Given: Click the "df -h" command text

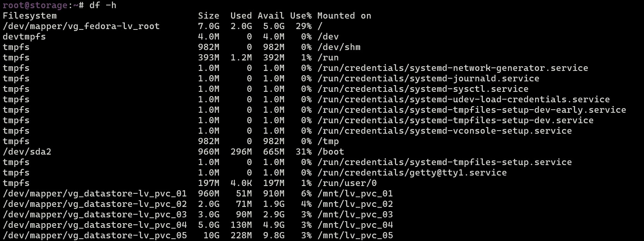Looking at the screenshot, I should pyautogui.click(x=103, y=5).
